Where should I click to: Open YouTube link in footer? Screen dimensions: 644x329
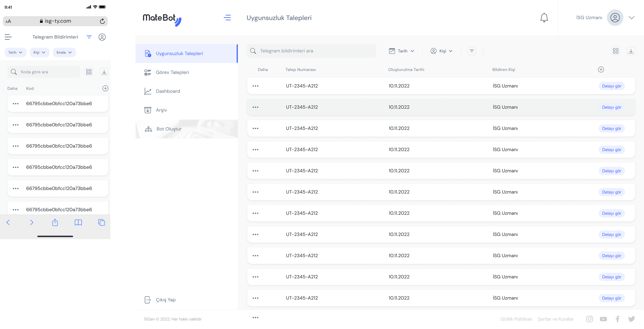click(603, 319)
